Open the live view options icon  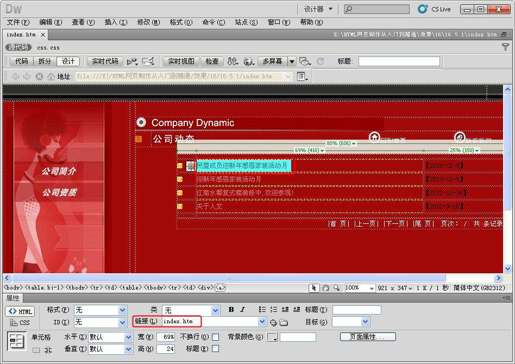[x=302, y=76]
